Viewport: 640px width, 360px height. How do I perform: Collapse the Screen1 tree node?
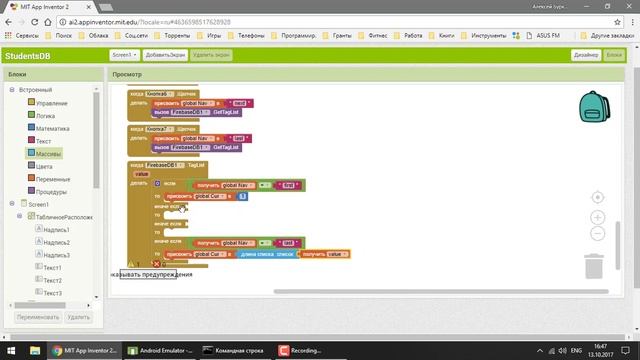click(x=12, y=203)
